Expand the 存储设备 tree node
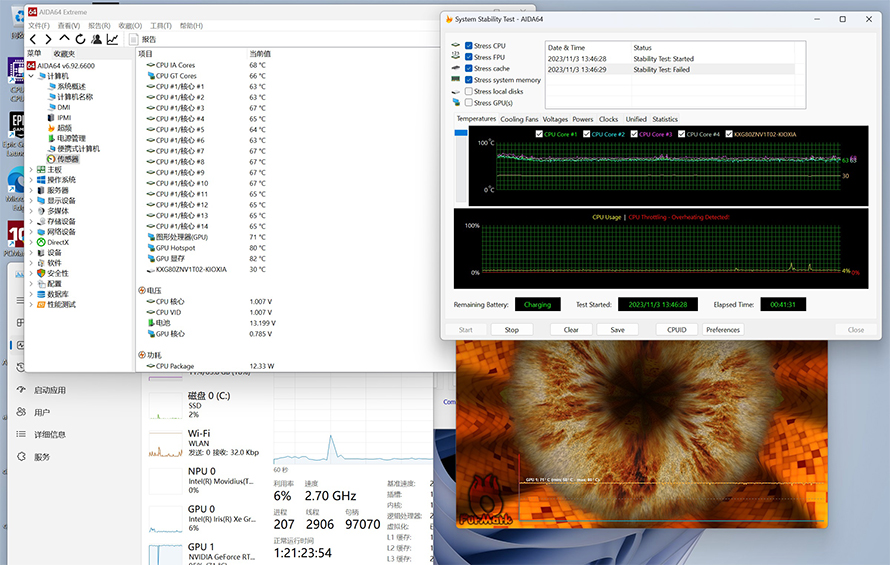This screenshot has height=565, width=890. click(31, 221)
